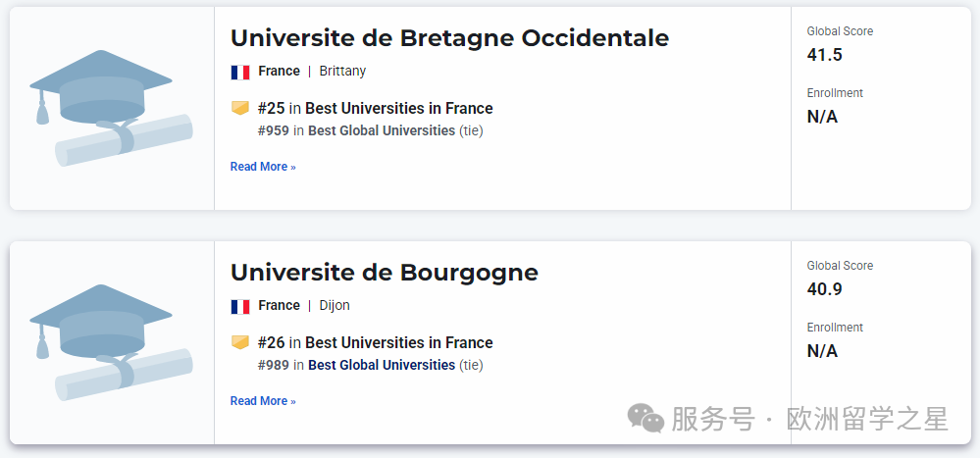Open Best Global Universities link at #959
The image size is (980, 458).
tap(382, 130)
